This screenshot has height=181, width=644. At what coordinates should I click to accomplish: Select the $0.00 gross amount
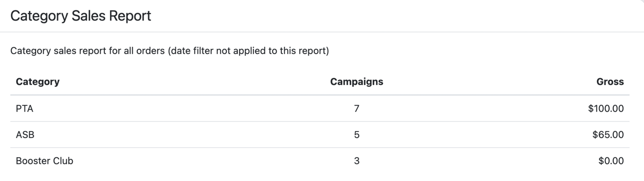pyautogui.click(x=611, y=161)
